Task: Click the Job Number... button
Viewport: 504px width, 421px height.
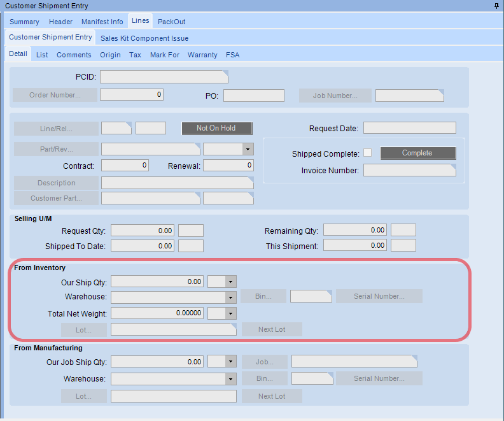Action: pos(335,96)
